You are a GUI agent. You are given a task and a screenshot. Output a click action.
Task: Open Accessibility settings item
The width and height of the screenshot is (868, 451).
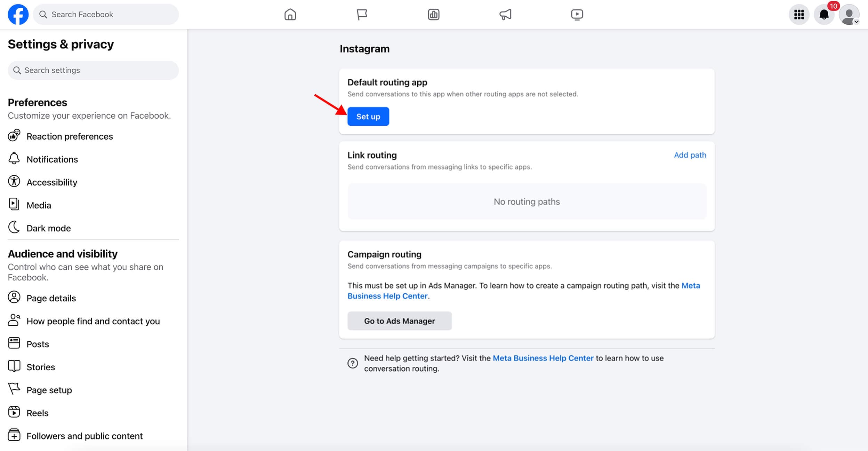click(x=52, y=182)
